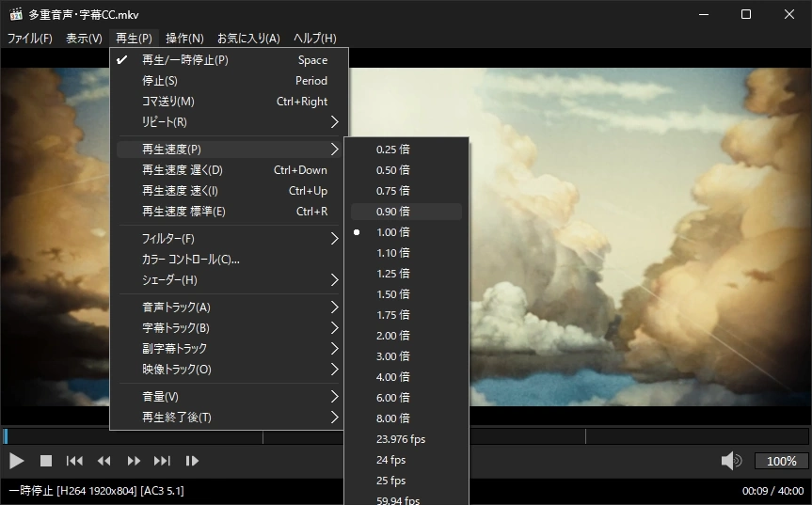812x505 pixels.
Task: Set playback speed to 1.25 倍
Action: point(406,274)
